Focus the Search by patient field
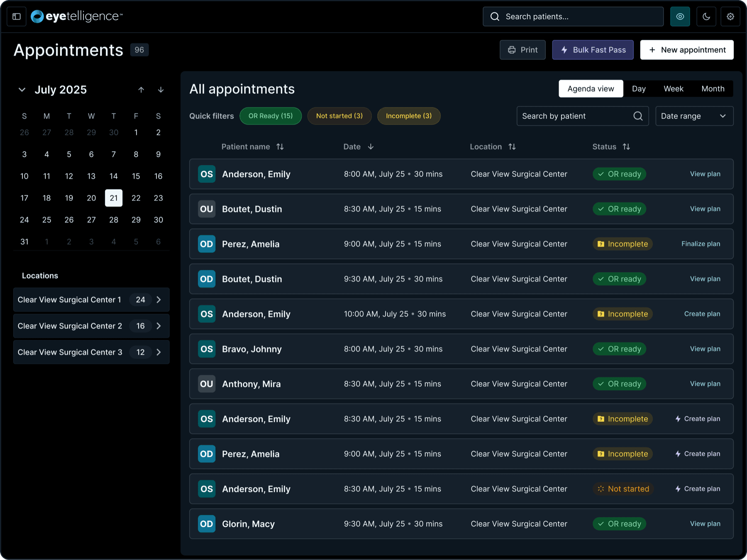The image size is (747, 560). [x=583, y=116]
